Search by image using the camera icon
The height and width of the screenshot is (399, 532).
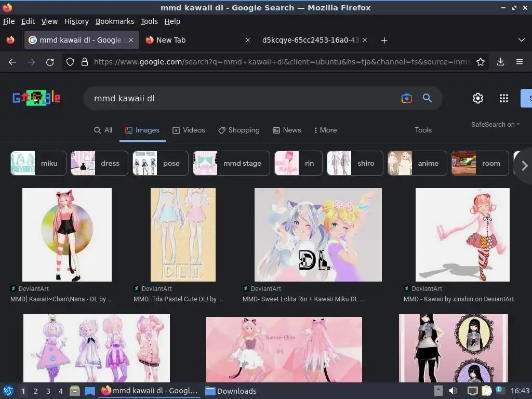point(406,98)
